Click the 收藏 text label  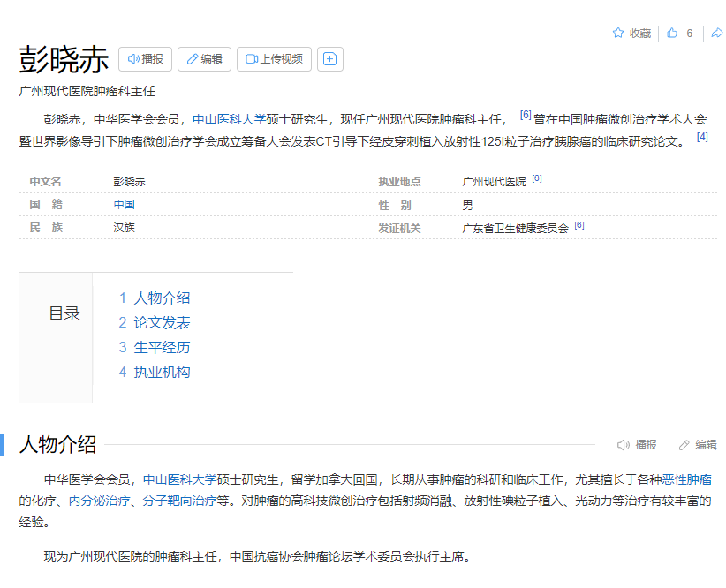coord(640,34)
